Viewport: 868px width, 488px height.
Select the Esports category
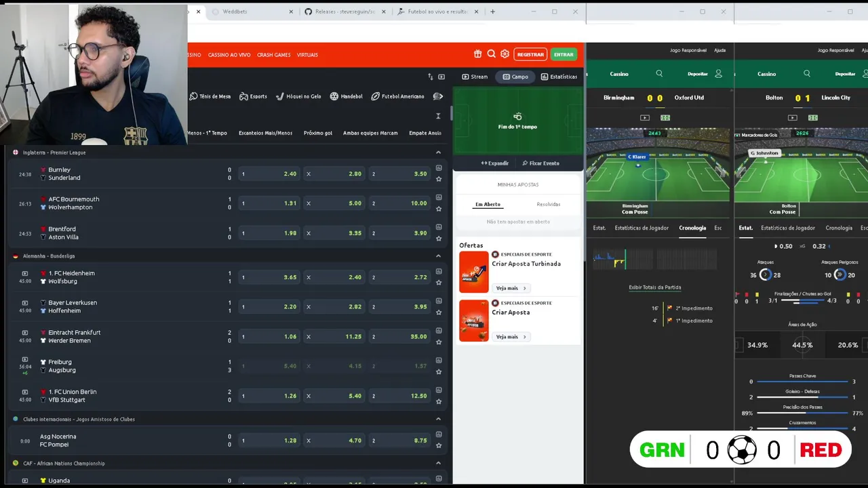(x=253, y=96)
